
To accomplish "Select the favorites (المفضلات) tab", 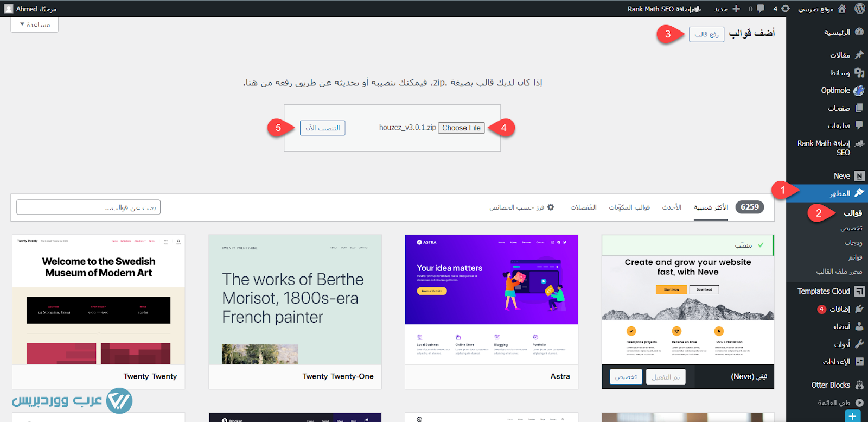I will pyautogui.click(x=583, y=207).
